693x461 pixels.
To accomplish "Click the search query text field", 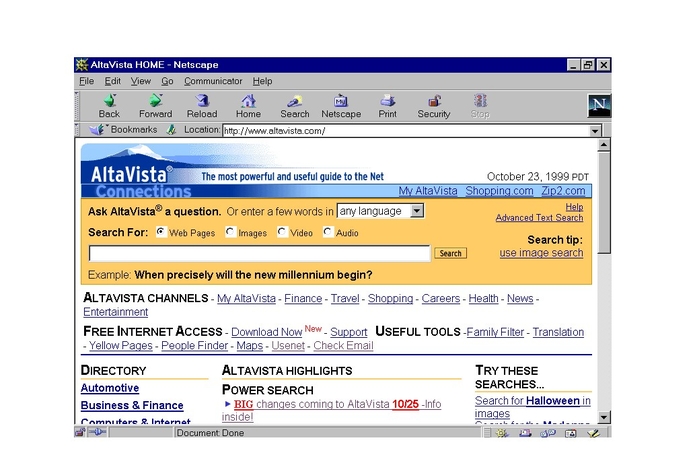I will 259,253.
